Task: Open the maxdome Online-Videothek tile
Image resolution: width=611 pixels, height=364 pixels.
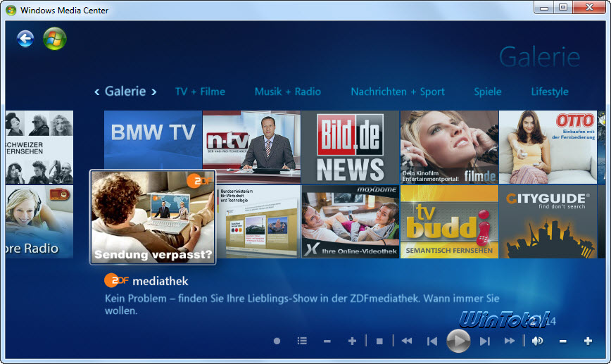Action: [x=351, y=221]
